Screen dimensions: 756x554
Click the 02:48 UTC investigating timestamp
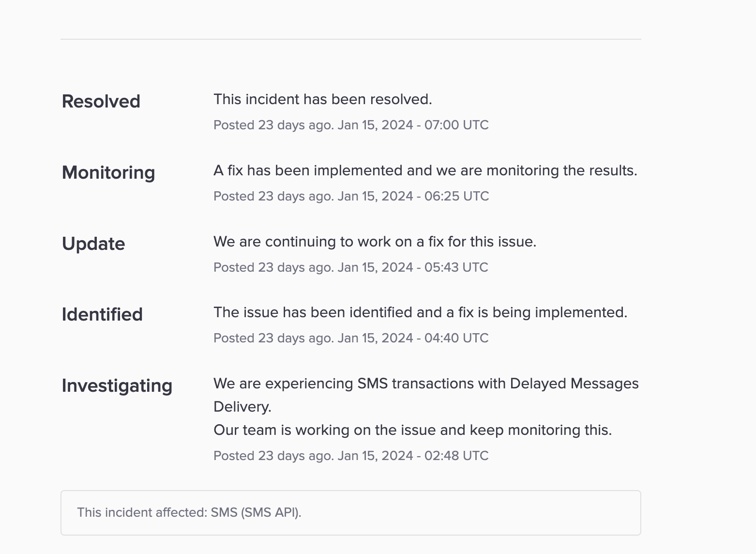[x=351, y=456]
